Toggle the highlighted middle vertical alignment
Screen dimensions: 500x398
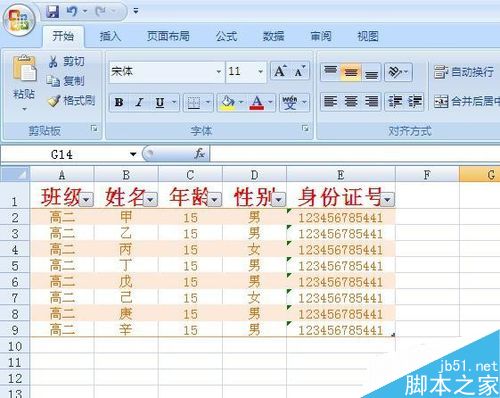[x=351, y=72]
